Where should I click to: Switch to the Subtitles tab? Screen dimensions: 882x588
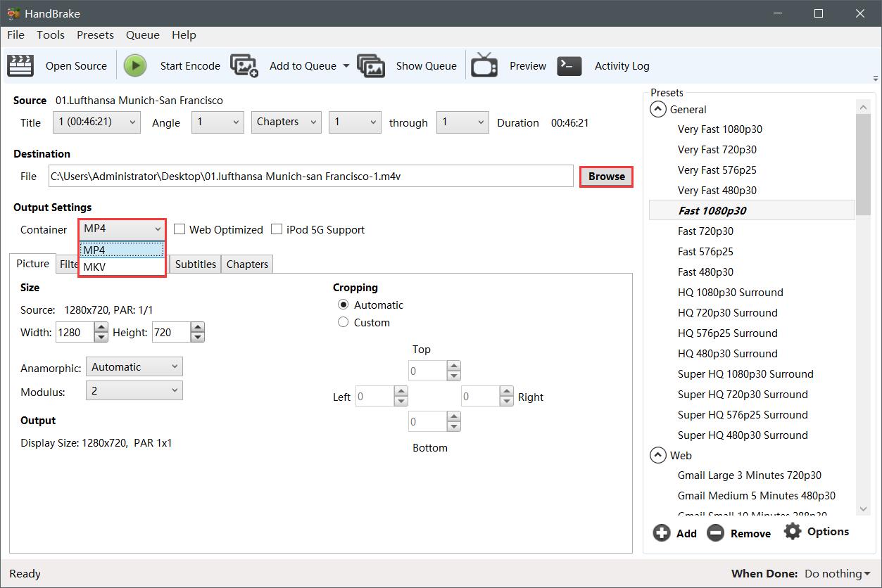(x=195, y=264)
